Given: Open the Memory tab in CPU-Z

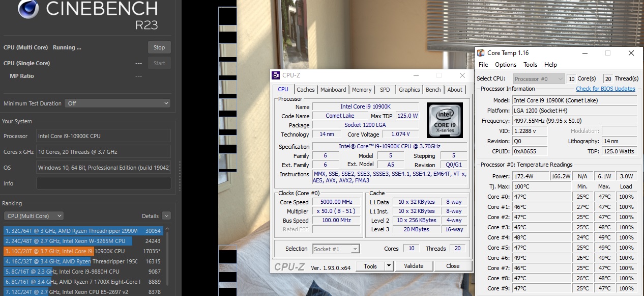Looking at the screenshot, I should 362,90.
